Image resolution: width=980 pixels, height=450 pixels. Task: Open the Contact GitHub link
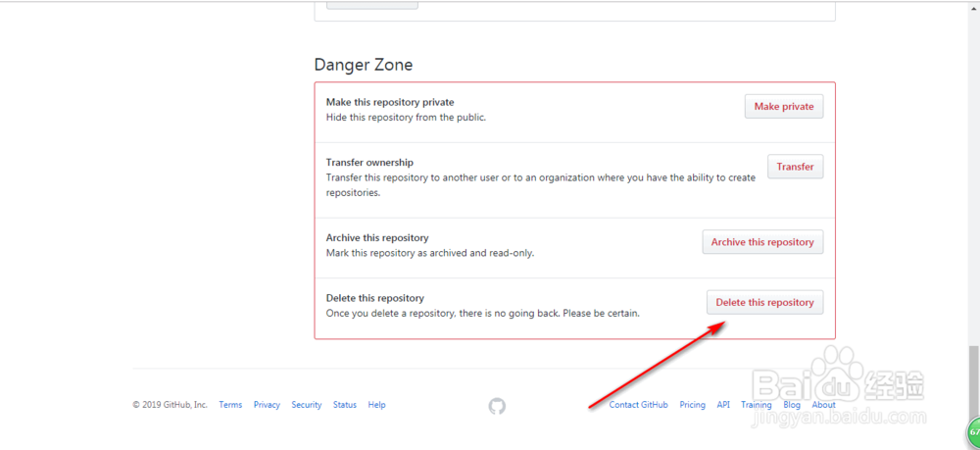tap(638, 405)
